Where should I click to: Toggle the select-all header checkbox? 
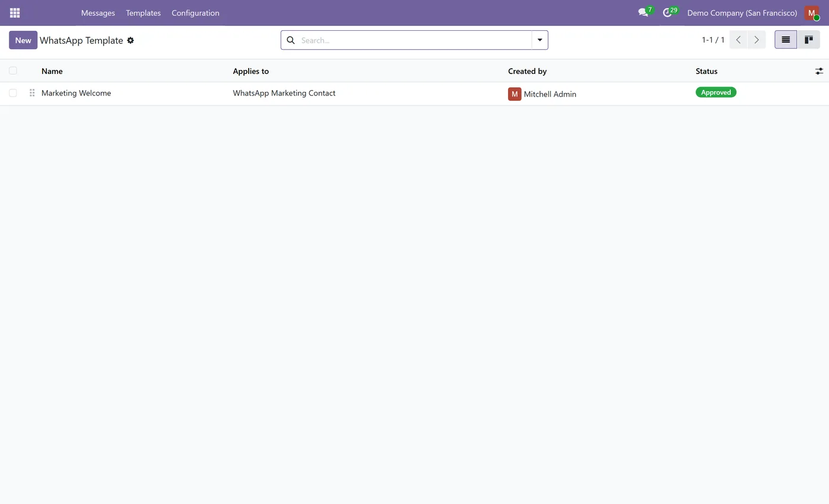[x=12, y=70]
